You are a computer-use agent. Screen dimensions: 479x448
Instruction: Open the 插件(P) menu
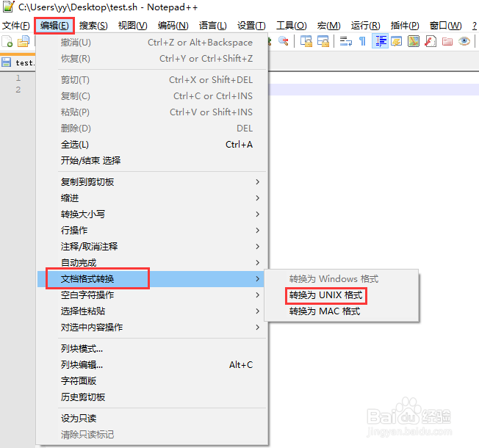click(x=405, y=26)
